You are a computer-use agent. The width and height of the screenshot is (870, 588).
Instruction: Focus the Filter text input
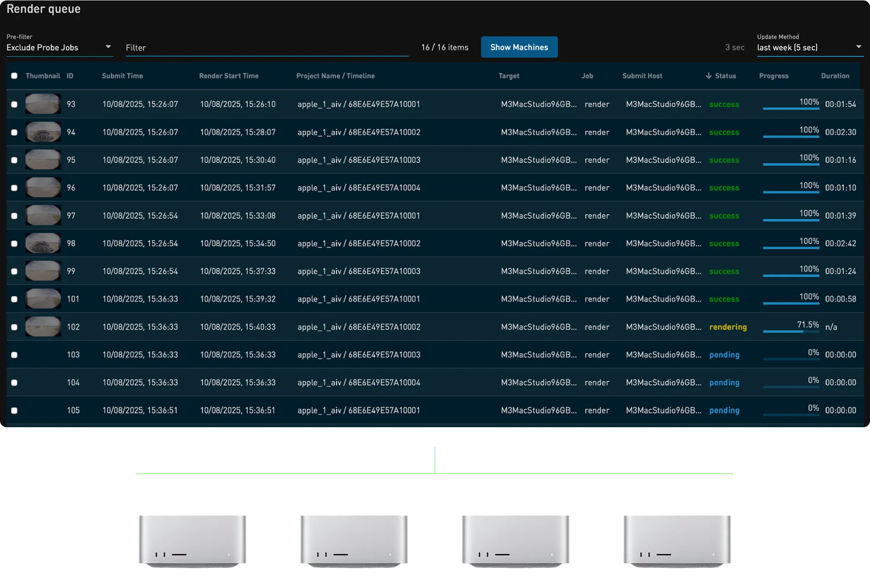[267, 48]
